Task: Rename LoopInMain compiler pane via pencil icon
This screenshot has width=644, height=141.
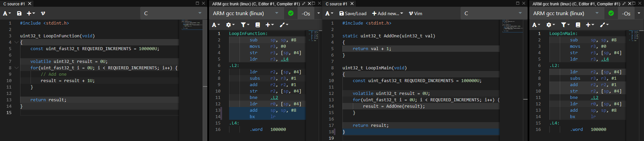Action: 624,4
